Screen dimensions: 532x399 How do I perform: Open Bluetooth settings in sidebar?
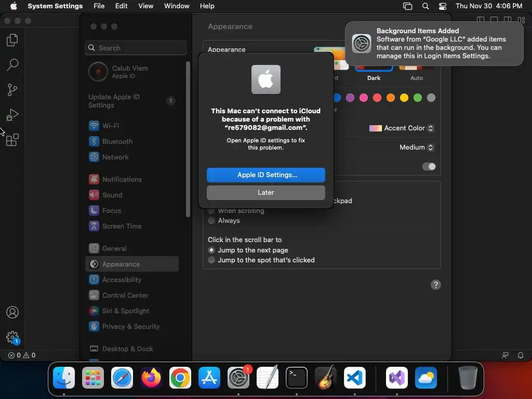(x=132, y=141)
